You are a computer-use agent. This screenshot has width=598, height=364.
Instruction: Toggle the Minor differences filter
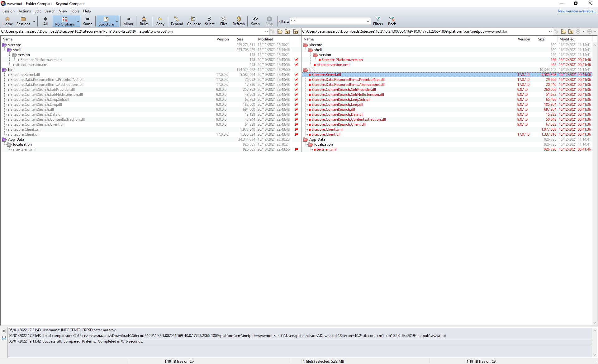(128, 21)
